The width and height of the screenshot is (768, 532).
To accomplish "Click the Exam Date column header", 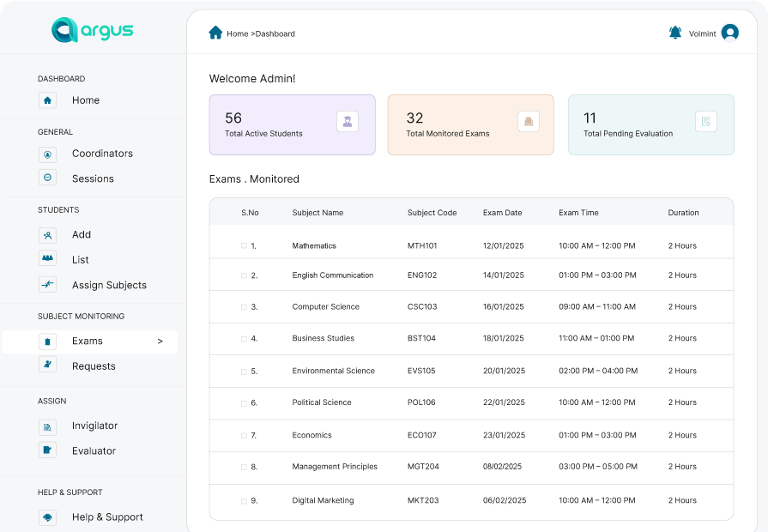I will pyautogui.click(x=502, y=213).
